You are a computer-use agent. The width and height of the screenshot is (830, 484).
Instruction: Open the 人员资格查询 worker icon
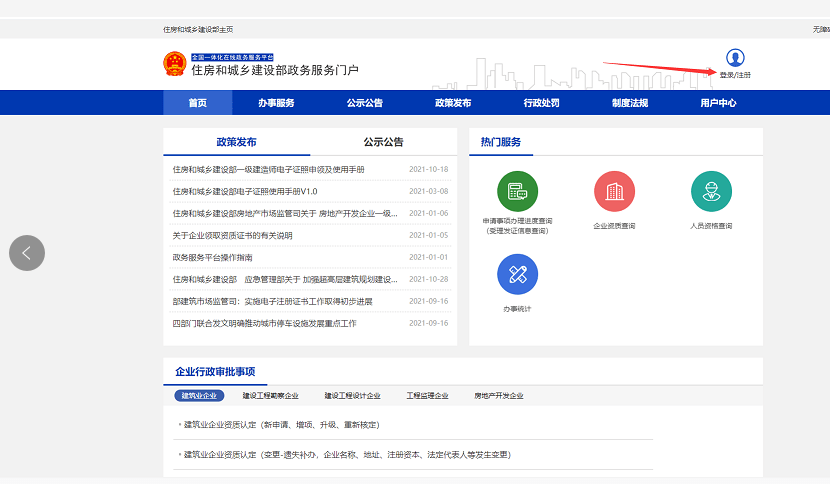(x=711, y=191)
